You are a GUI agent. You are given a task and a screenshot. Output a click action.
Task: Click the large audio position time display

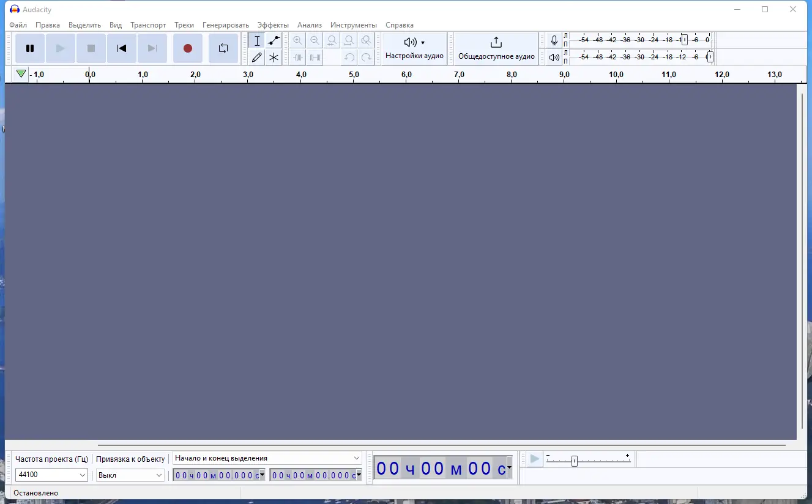point(440,469)
